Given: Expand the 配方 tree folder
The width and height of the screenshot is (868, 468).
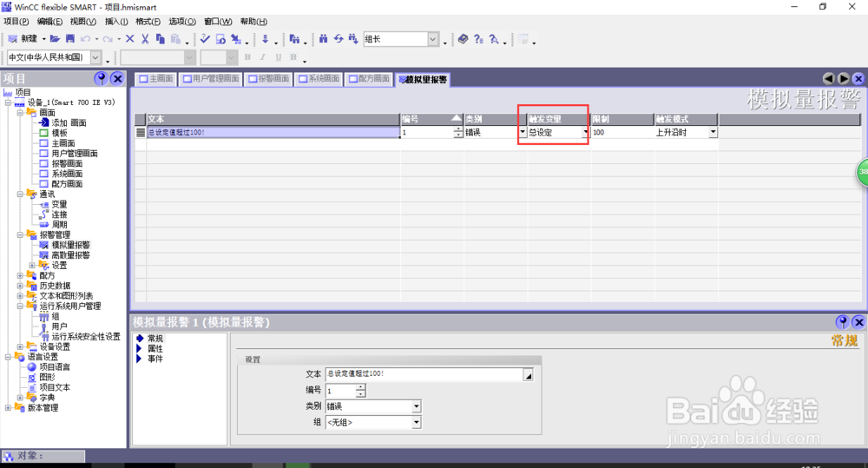Looking at the screenshot, I should [20, 275].
